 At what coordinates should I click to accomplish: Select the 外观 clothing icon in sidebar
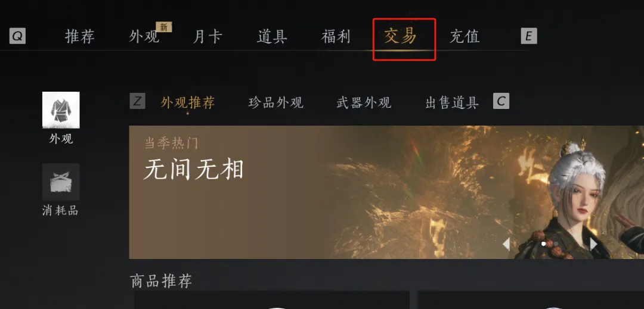(x=61, y=110)
